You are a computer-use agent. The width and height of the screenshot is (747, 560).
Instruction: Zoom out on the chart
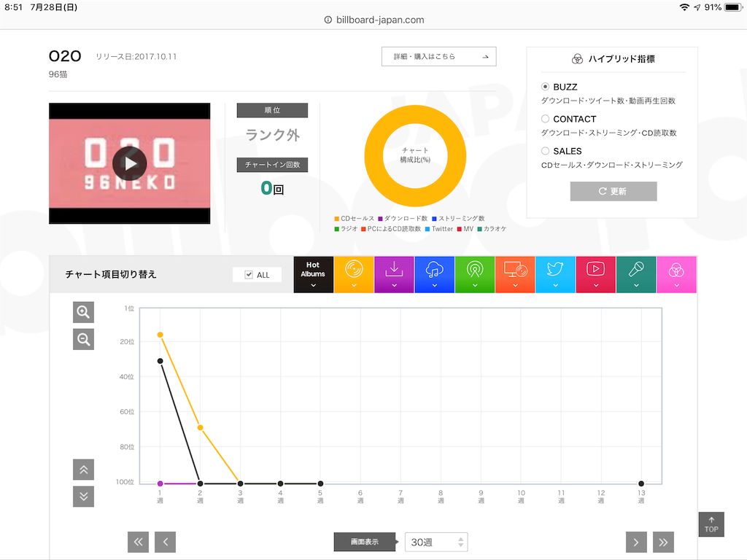click(83, 340)
